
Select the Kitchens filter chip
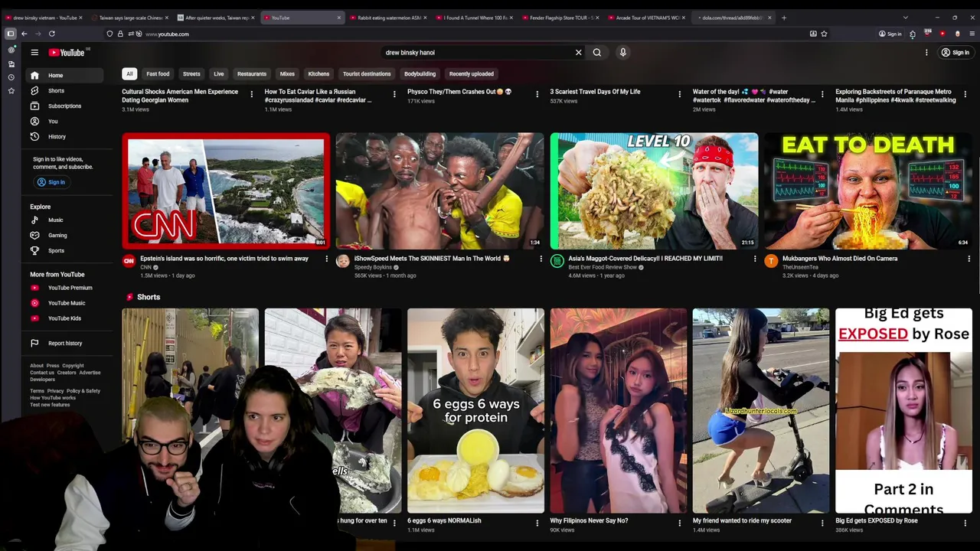(318, 73)
